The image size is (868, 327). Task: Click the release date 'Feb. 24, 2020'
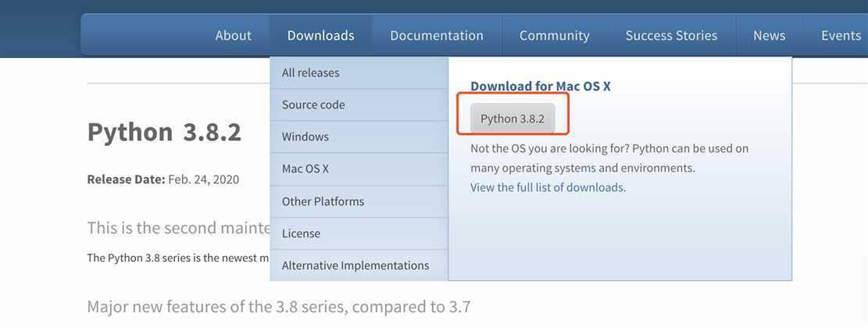204,179
